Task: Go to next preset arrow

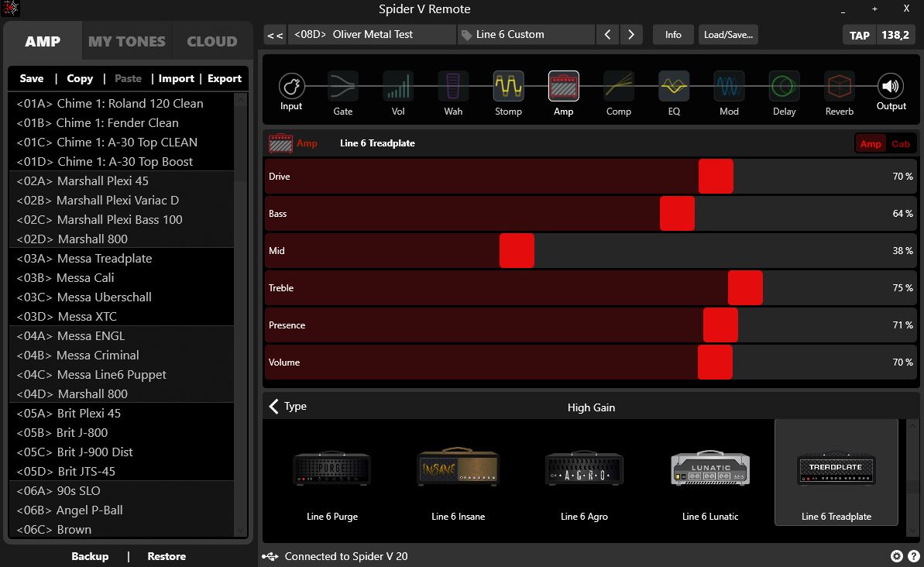Action: [631, 35]
